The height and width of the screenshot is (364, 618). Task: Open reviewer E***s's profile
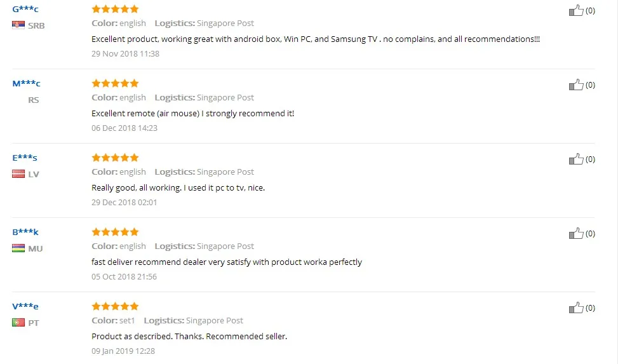point(25,158)
